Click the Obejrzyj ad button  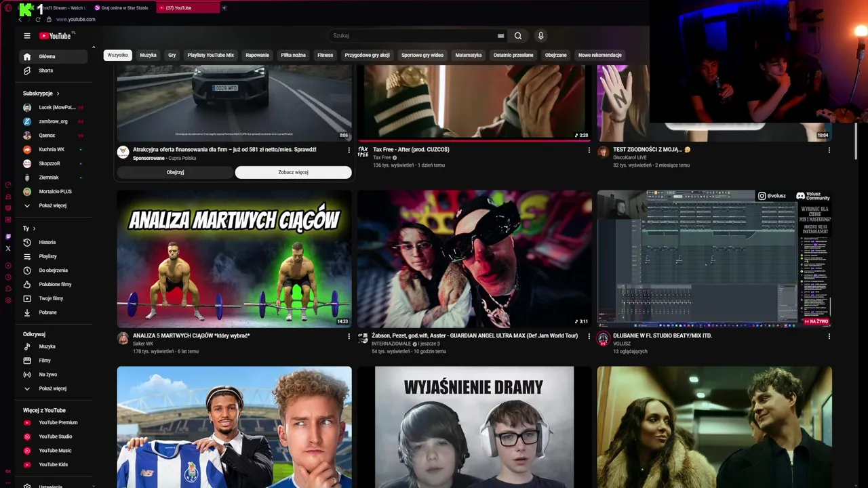175,172
